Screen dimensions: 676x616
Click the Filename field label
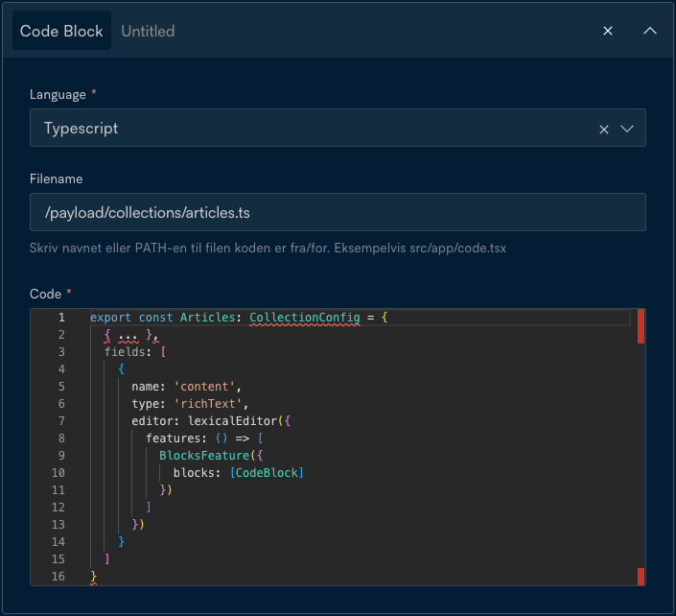(x=56, y=178)
